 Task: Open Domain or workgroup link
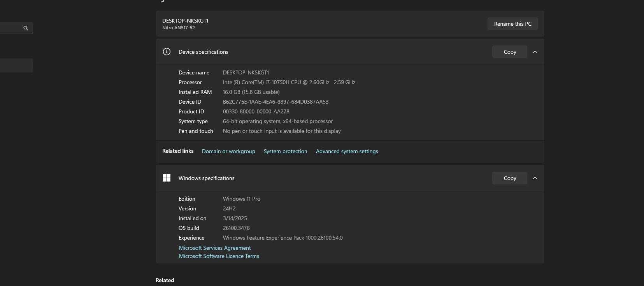(228, 151)
